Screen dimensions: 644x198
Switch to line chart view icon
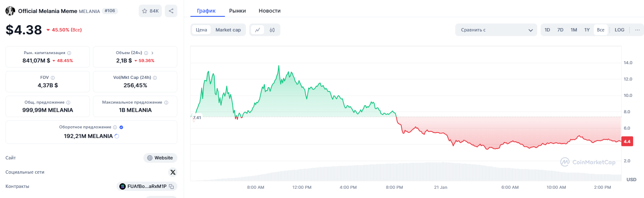click(257, 30)
